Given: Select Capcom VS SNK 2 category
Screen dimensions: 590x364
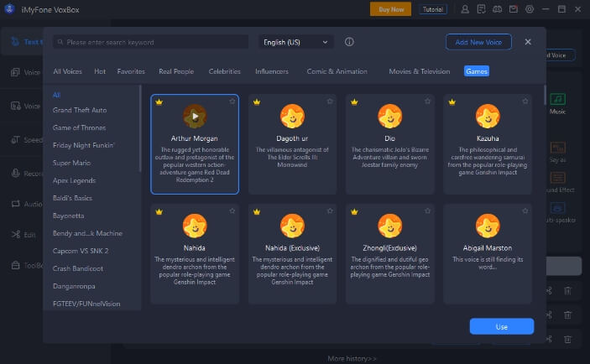Looking at the screenshot, I should tap(81, 251).
